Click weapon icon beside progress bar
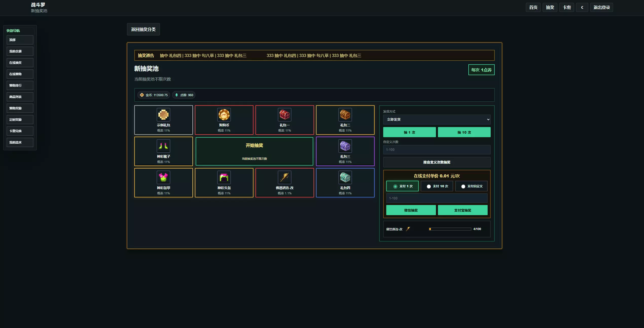Viewport: 644px width, 328px height. (408, 229)
